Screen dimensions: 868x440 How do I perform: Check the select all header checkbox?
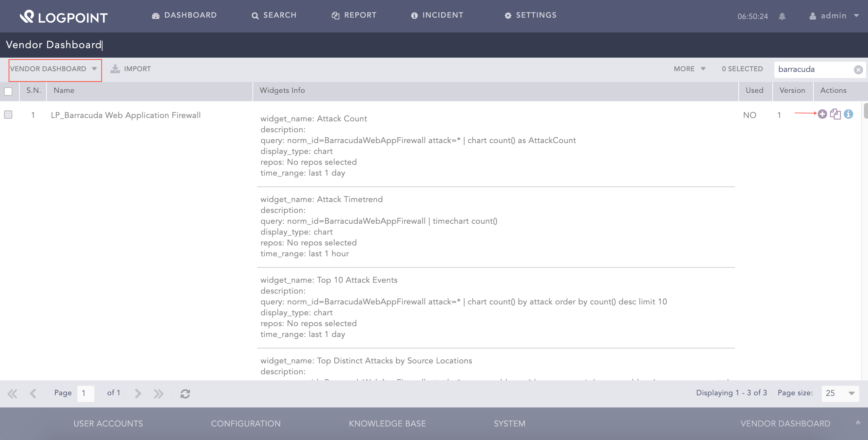[x=8, y=91]
